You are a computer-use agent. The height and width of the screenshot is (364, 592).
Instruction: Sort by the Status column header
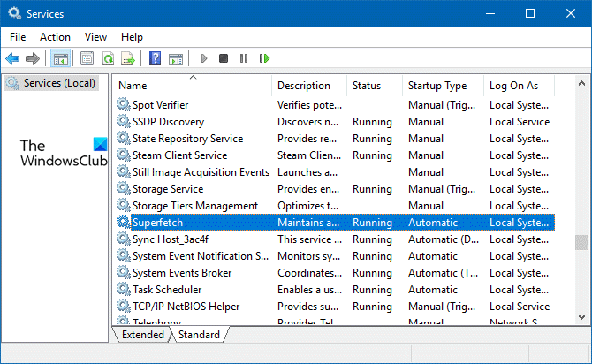tap(367, 86)
